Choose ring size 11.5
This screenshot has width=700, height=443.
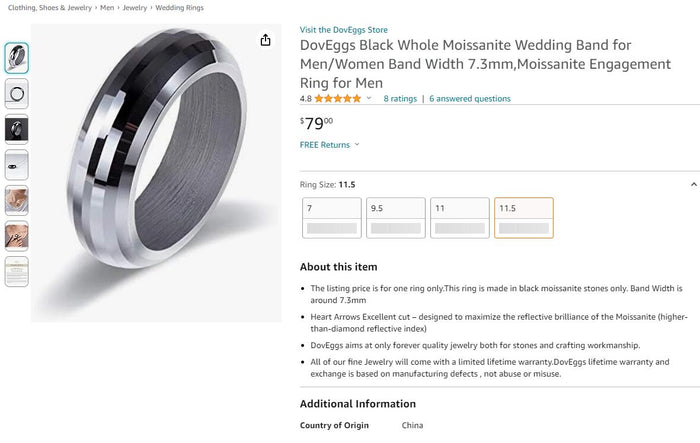pos(524,218)
